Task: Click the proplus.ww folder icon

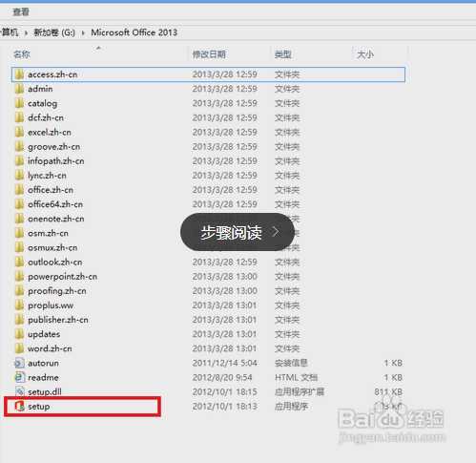Action: 19,305
